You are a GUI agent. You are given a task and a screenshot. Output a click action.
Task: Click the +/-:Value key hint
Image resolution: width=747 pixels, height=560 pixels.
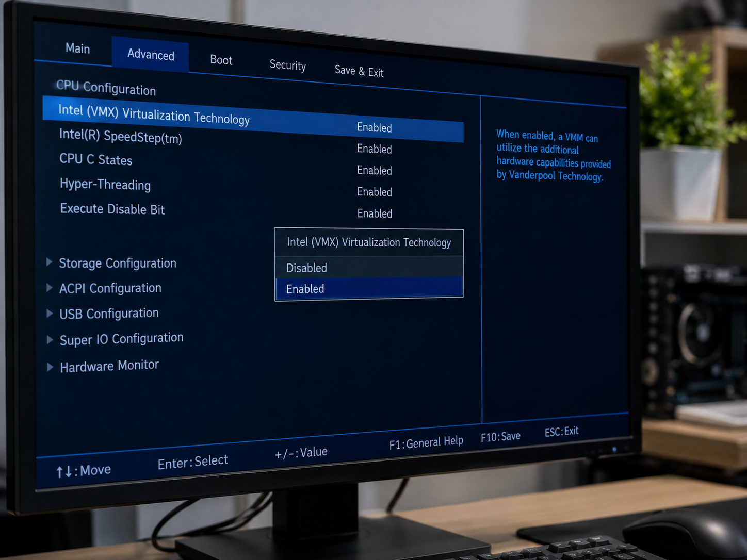(x=301, y=453)
